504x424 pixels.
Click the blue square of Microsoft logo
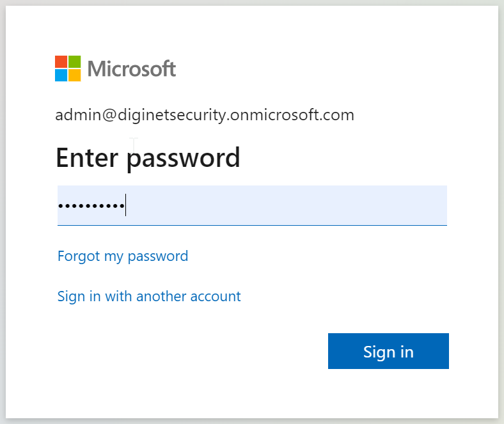(x=61, y=75)
